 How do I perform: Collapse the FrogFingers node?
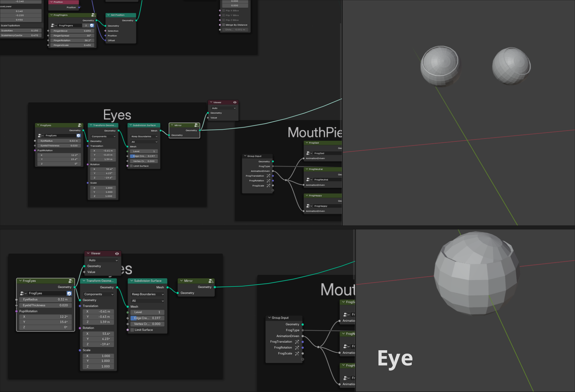point(51,15)
